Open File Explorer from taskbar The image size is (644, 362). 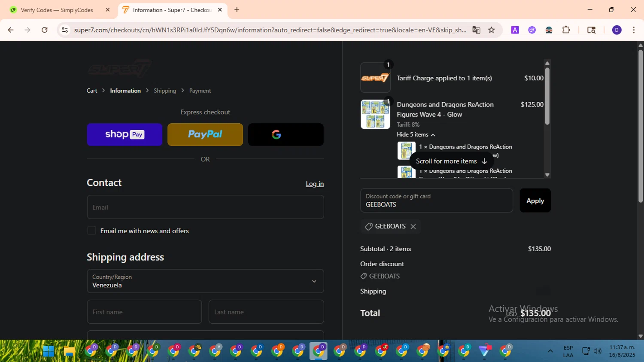pyautogui.click(x=69, y=351)
